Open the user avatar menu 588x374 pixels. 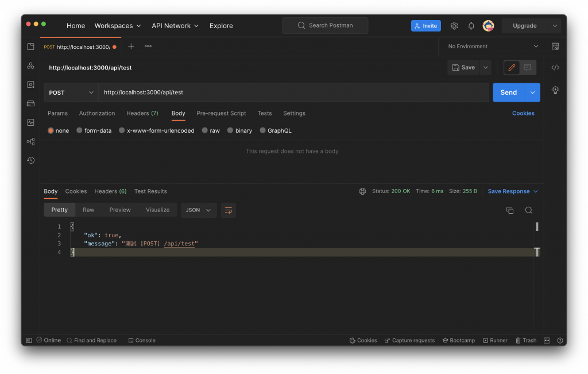[488, 25]
